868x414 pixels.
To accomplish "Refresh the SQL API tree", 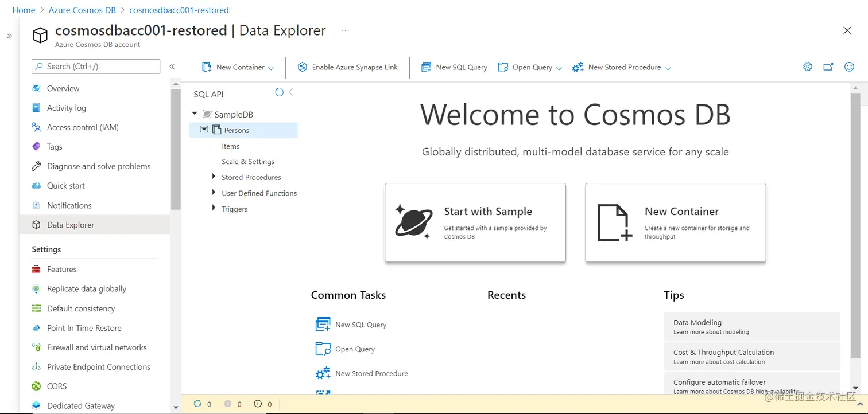I will (279, 92).
